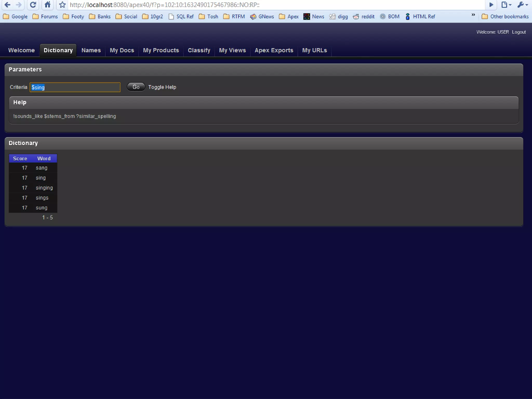
Task: Open Other bookmarks folder
Action: pos(505,17)
